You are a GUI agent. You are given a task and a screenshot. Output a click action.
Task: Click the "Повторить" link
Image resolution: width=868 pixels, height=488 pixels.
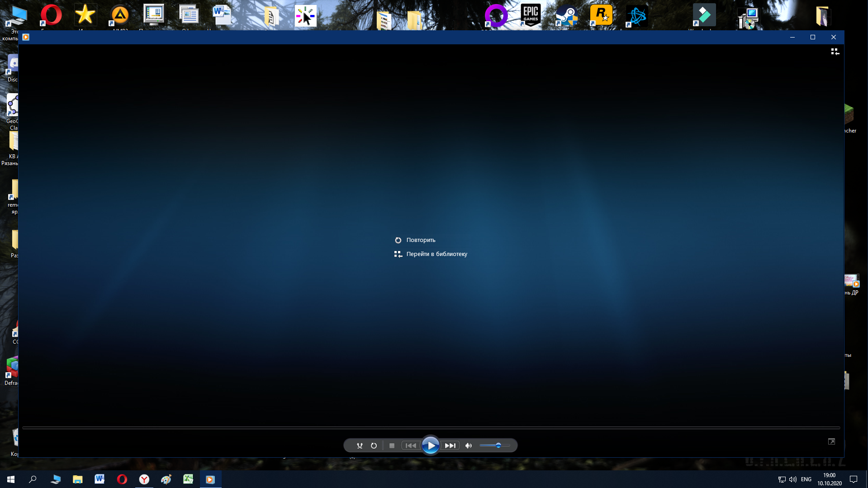click(420, 240)
